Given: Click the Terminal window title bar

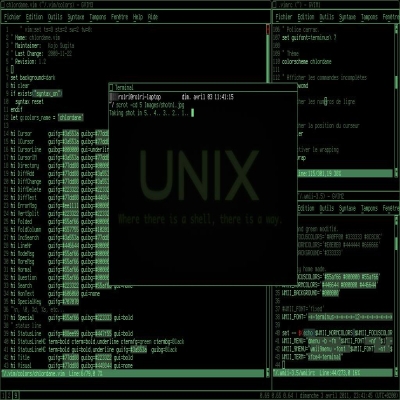Looking at the screenshot, I should click(x=203, y=87).
